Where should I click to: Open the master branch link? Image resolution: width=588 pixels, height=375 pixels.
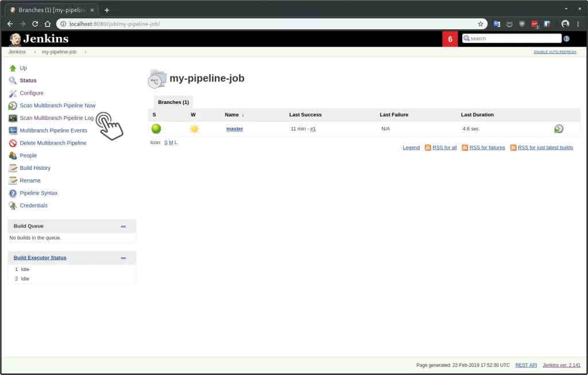click(235, 129)
